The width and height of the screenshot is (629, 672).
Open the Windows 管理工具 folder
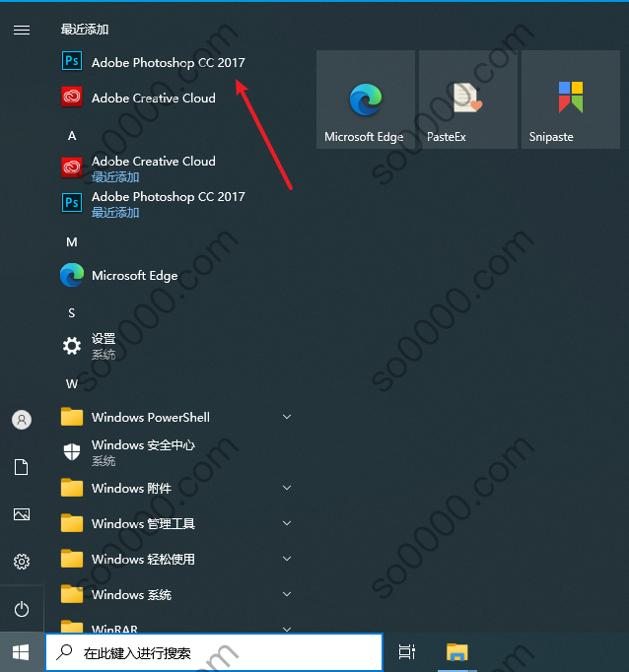click(x=175, y=523)
